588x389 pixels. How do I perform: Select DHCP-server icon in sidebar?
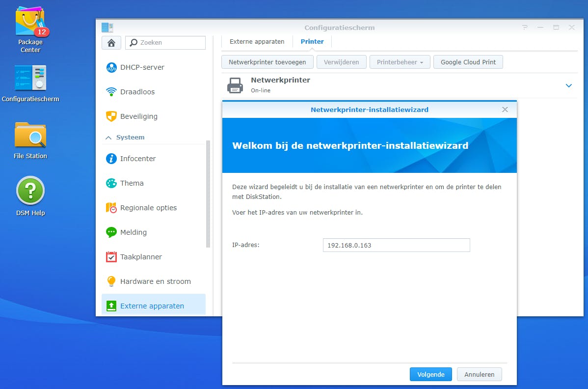[x=111, y=67]
